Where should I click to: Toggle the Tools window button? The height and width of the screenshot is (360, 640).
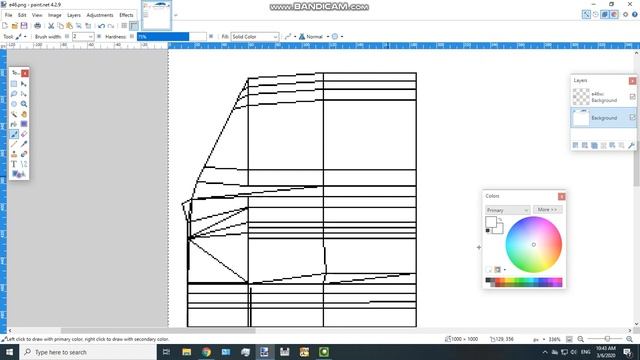click(x=586, y=14)
